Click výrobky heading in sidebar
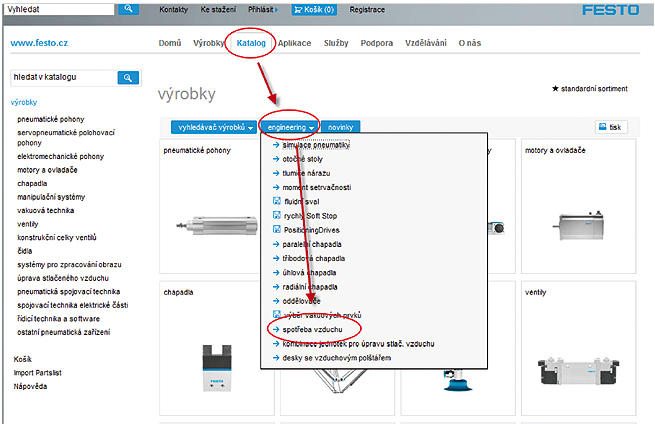The image size is (655, 426). click(x=24, y=102)
